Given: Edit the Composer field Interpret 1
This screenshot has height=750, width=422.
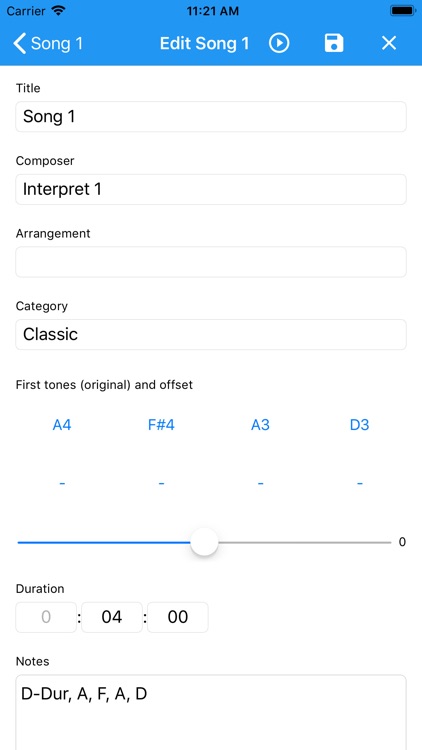Looking at the screenshot, I should [x=211, y=189].
